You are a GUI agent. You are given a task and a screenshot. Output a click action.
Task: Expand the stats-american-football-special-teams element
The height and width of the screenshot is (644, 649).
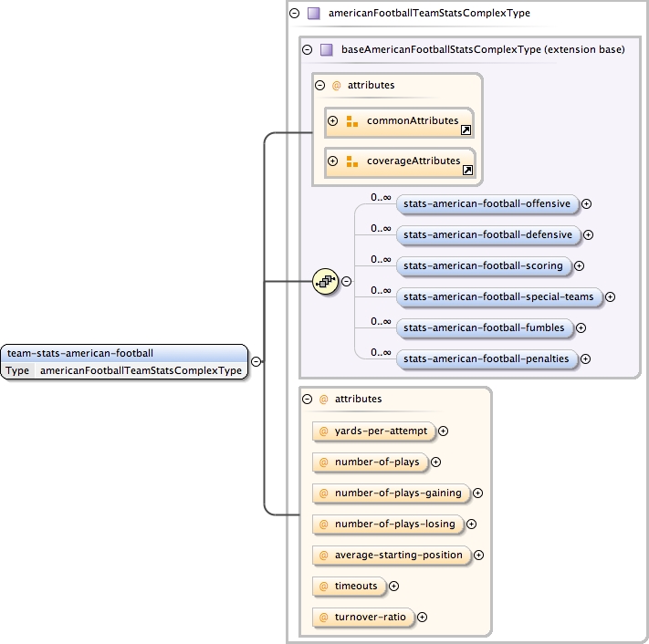coord(610,296)
